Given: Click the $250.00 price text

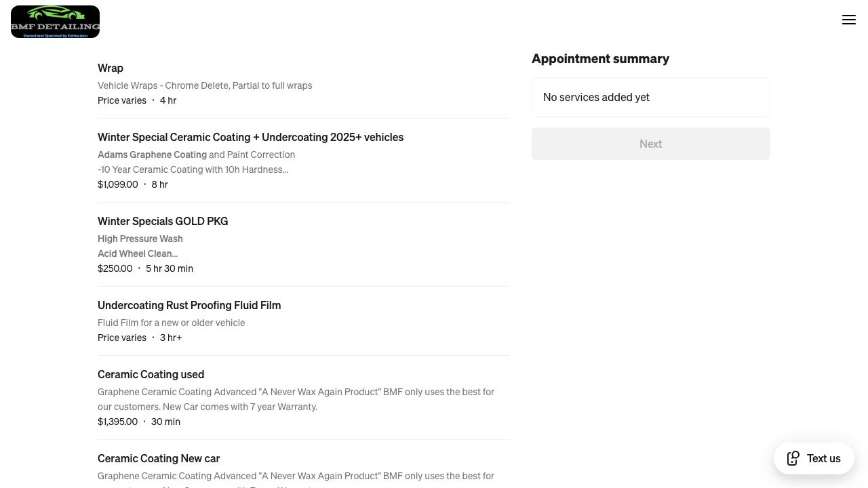Looking at the screenshot, I should [x=115, y=268].
